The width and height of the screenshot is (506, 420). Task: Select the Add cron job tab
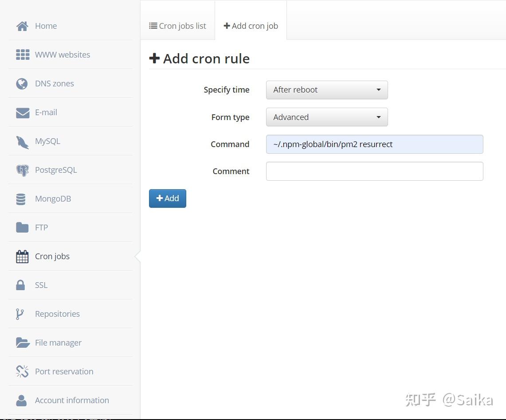click(251, 26)
